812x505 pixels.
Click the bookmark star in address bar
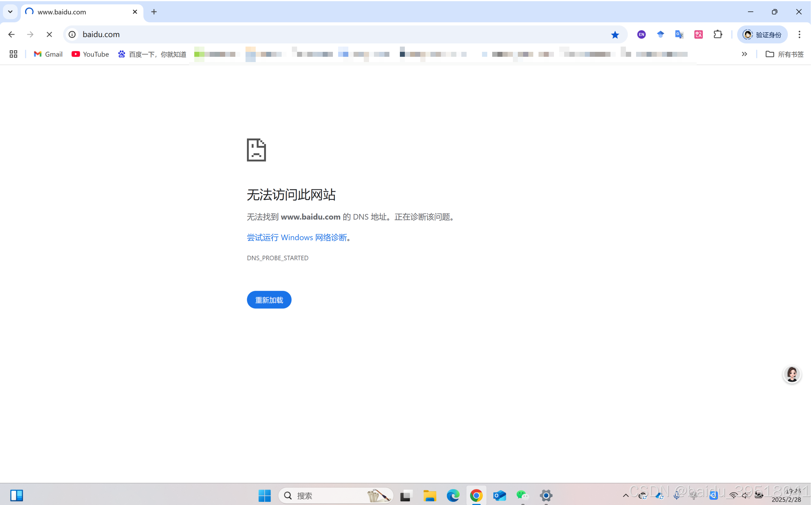615,35
